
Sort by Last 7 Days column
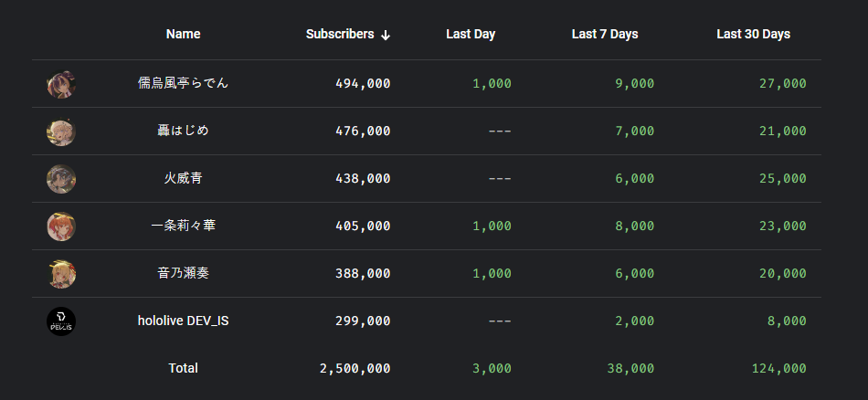[605, 34]
